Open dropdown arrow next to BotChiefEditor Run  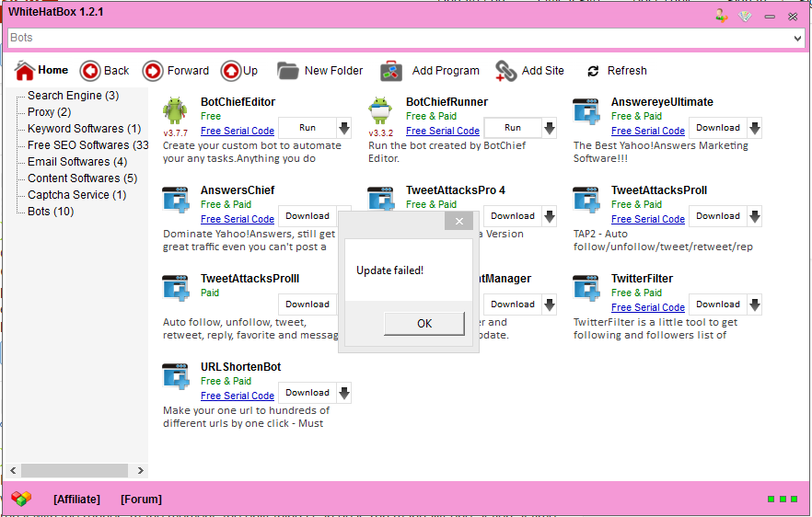344,128
